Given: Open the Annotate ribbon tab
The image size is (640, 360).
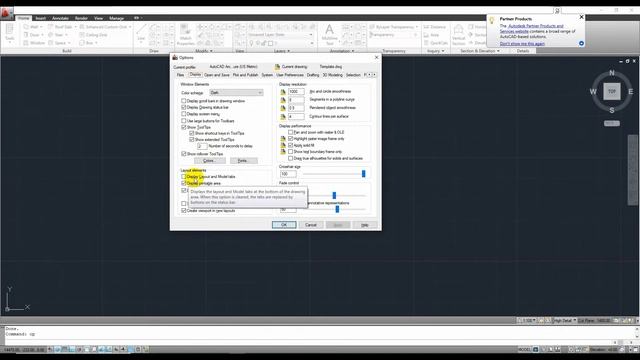Looking at the screenshot, I should 60,18.
